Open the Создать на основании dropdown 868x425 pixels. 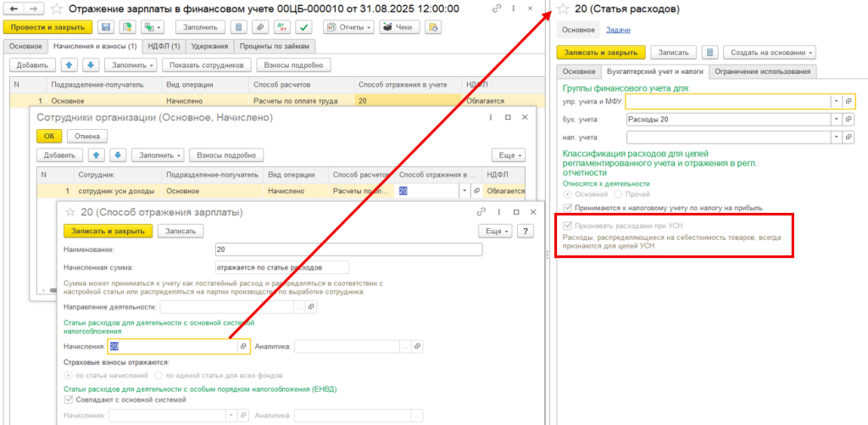click(771, 53)
